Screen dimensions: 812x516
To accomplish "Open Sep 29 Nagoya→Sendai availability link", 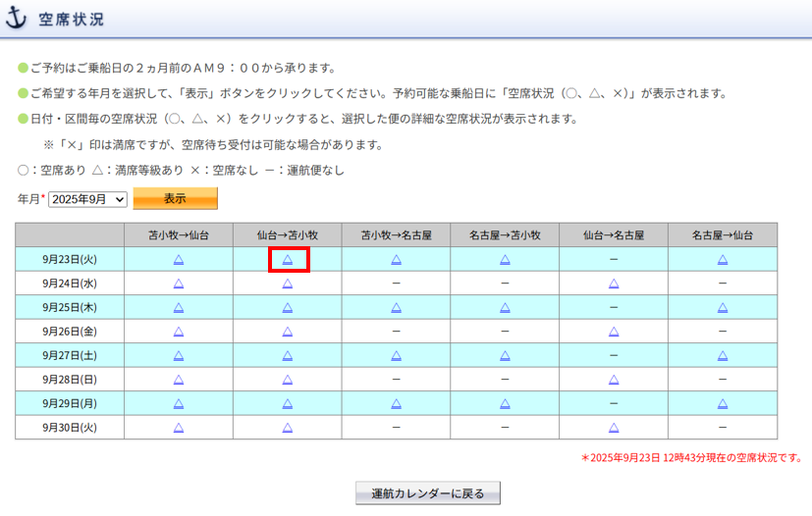I will click(722, 403).
